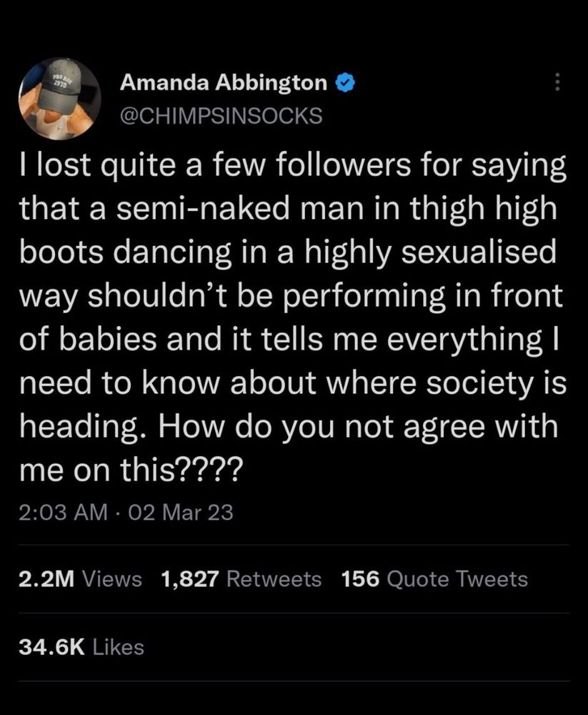This screenshot has width=588, height=715.
Task: Open the Retweets list label
Action: pos(273,579)
